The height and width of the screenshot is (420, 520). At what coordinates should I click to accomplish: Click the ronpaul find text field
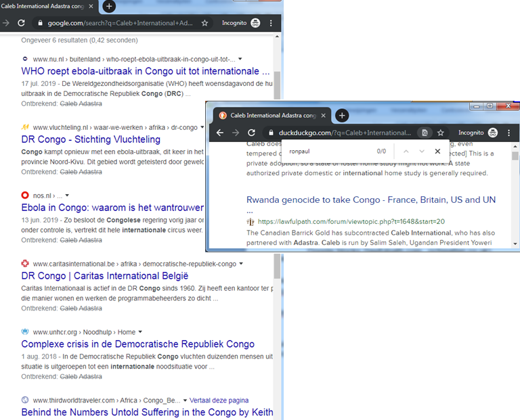coord(330,151)
